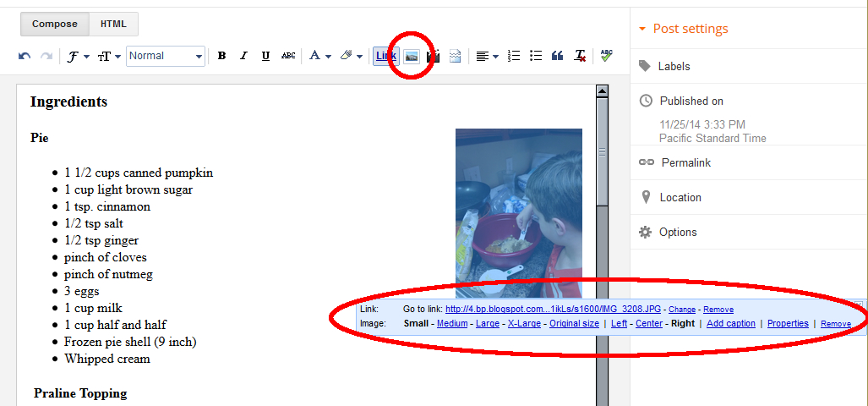
Task: Apply strikethrough with the ABC icon
Action: click(x=288, y=57)
